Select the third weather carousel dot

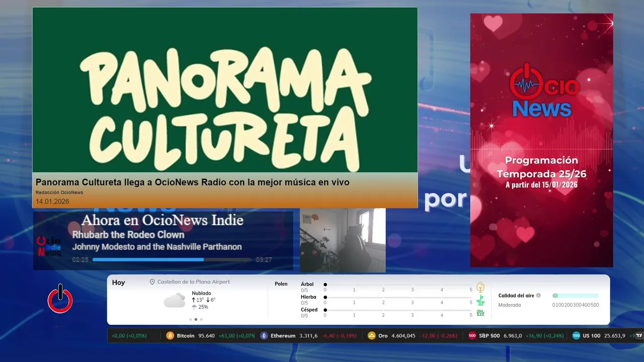pos(201,319)
